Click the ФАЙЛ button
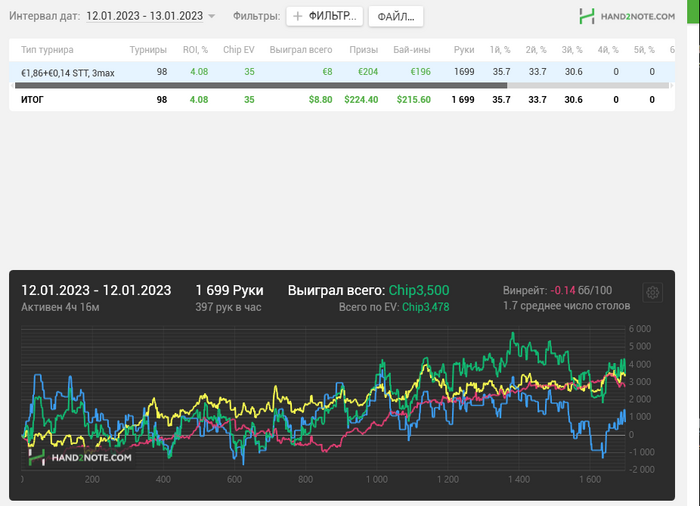 [x=396, y=17]
